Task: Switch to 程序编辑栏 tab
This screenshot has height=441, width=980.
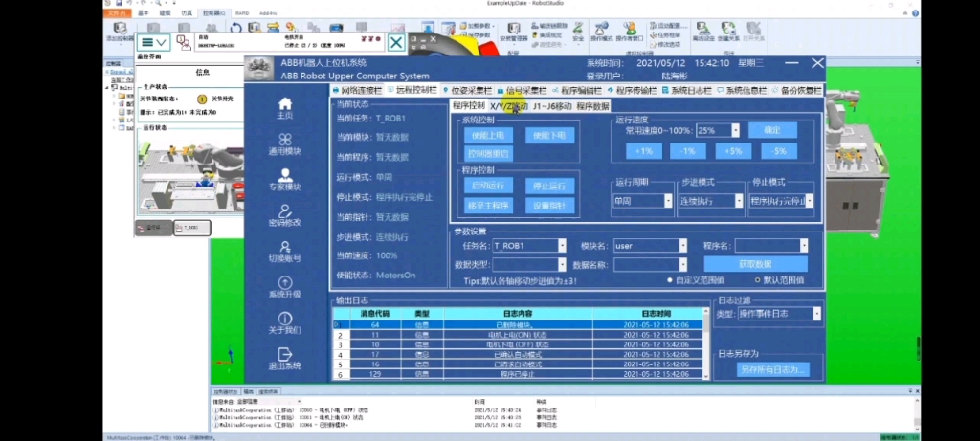Action: click(x=577, y=91)
